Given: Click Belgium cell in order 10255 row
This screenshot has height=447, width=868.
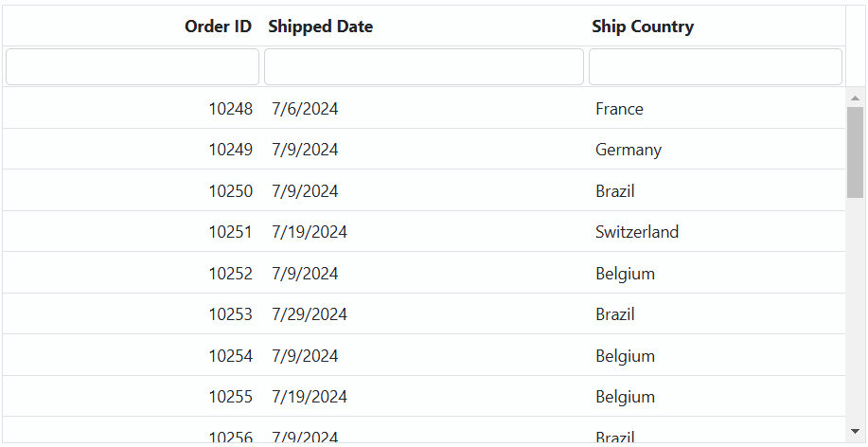Looking at the screenshot, I should click(716, 396).
